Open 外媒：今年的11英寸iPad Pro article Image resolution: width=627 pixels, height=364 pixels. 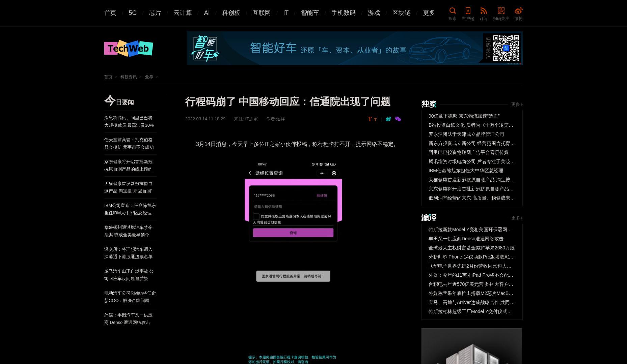point(471,275)
